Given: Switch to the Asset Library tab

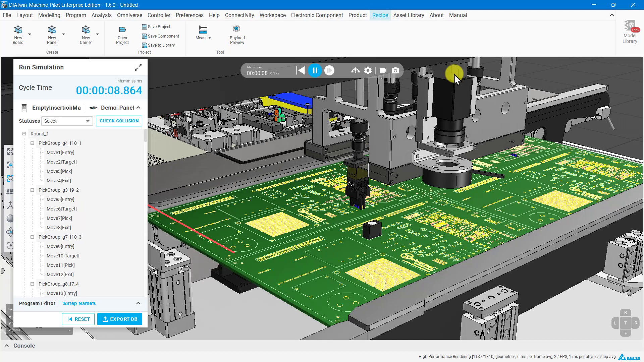Looking at the screenshot, I should point(409,15).
